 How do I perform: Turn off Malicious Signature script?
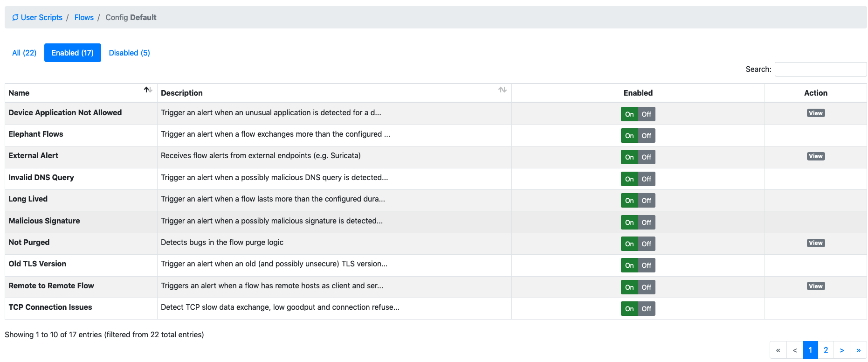[x=647, y=223]
